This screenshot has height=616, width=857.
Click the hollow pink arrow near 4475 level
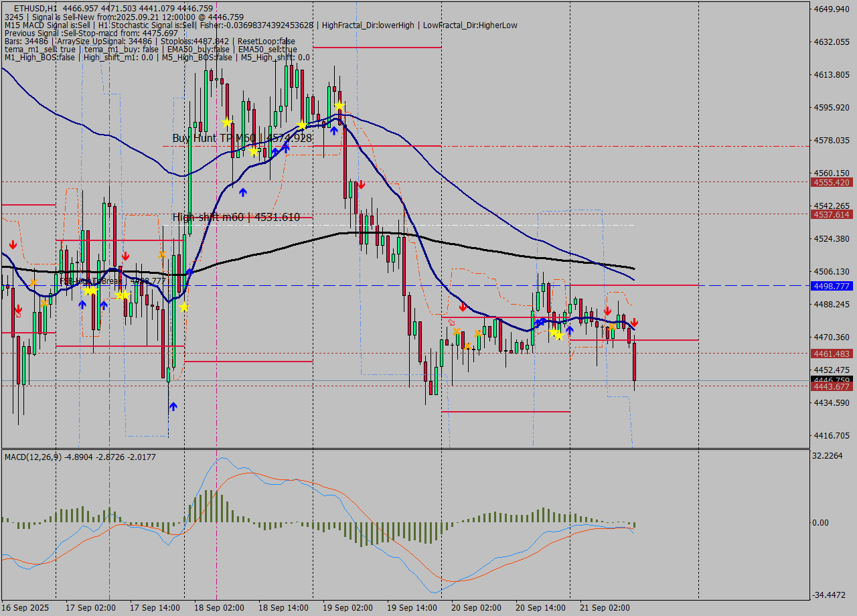pyautogui.click(x=451, y=322)
